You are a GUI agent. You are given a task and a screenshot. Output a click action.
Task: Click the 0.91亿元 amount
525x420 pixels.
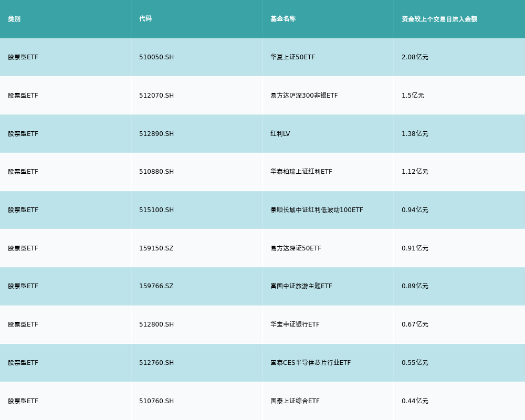(415, 248)
